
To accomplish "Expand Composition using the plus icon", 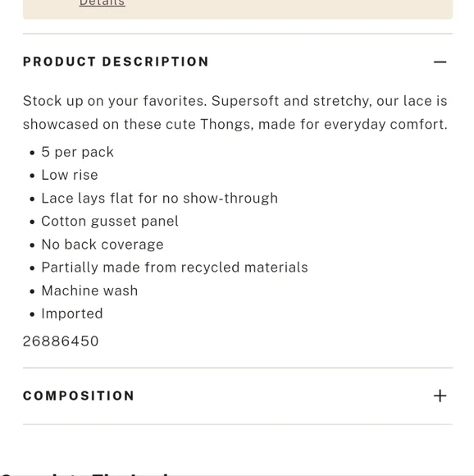I will (440, 396).
